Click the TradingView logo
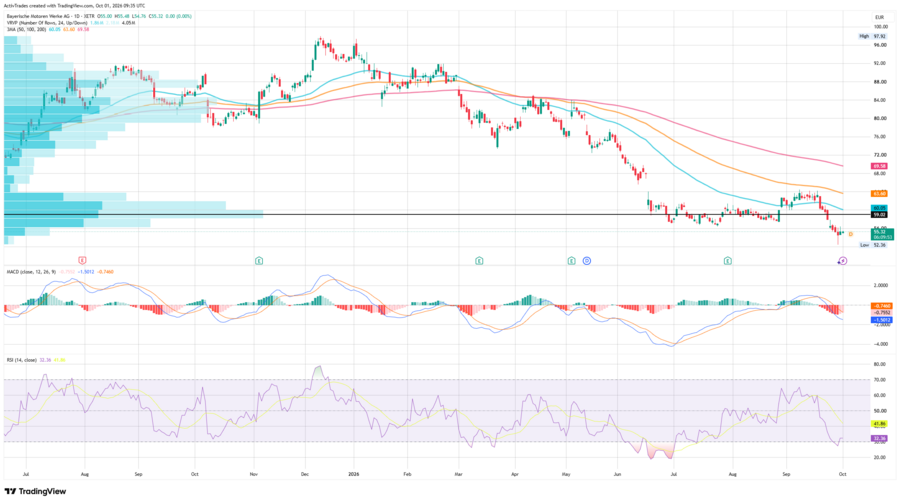This screenshot has width=900, height=503. (35, 492)
